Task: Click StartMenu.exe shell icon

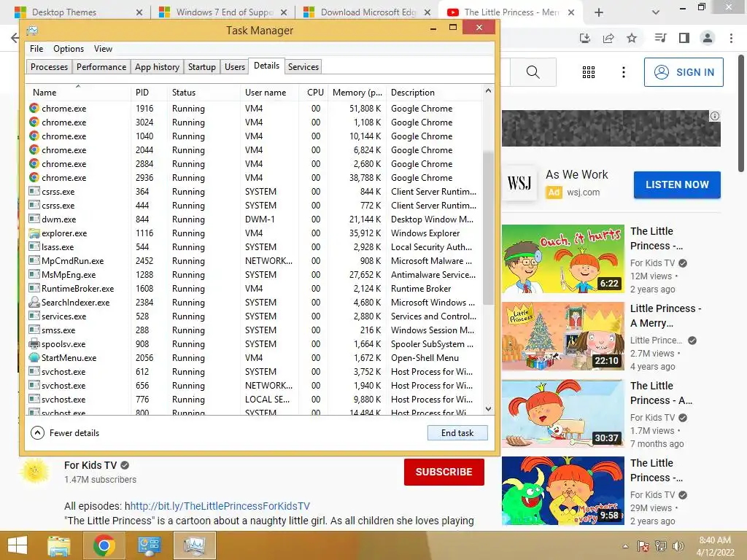Action: tap(34, 357)
